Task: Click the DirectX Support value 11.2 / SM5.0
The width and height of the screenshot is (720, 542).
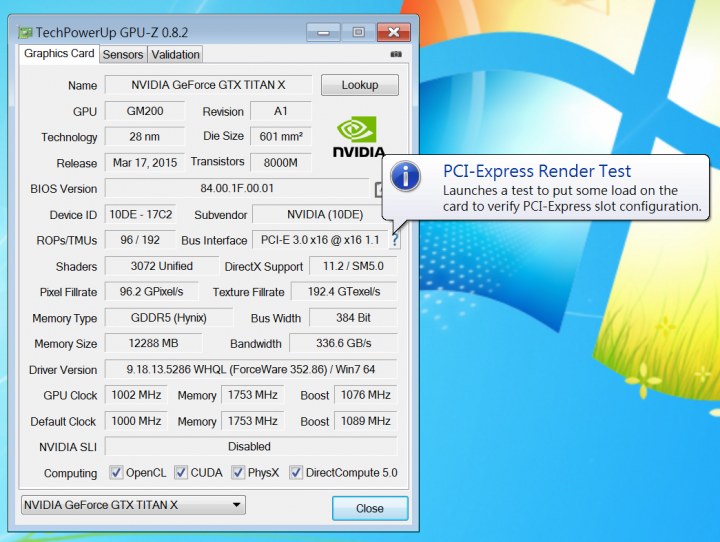Action: [x=353, y=266]
